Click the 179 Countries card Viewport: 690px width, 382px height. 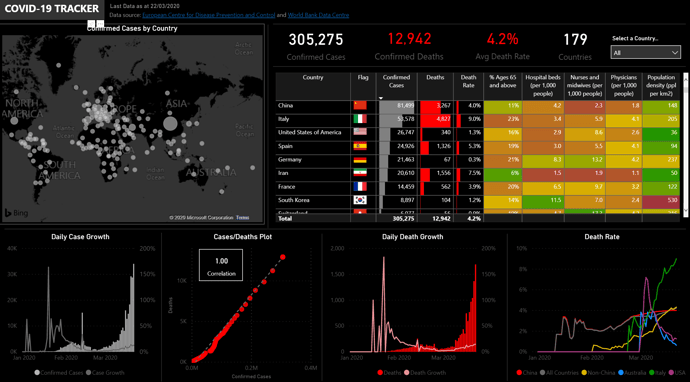(x=575, y=47)
